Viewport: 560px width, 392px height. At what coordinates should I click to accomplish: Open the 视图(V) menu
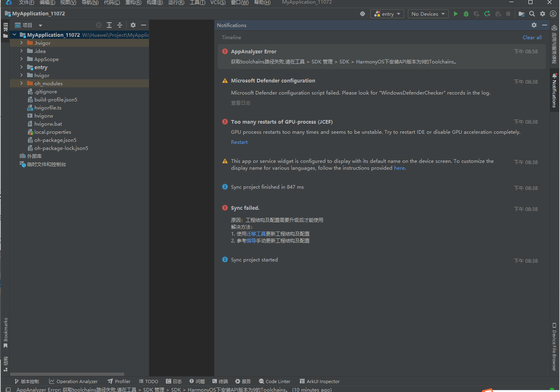coord(68,2)
